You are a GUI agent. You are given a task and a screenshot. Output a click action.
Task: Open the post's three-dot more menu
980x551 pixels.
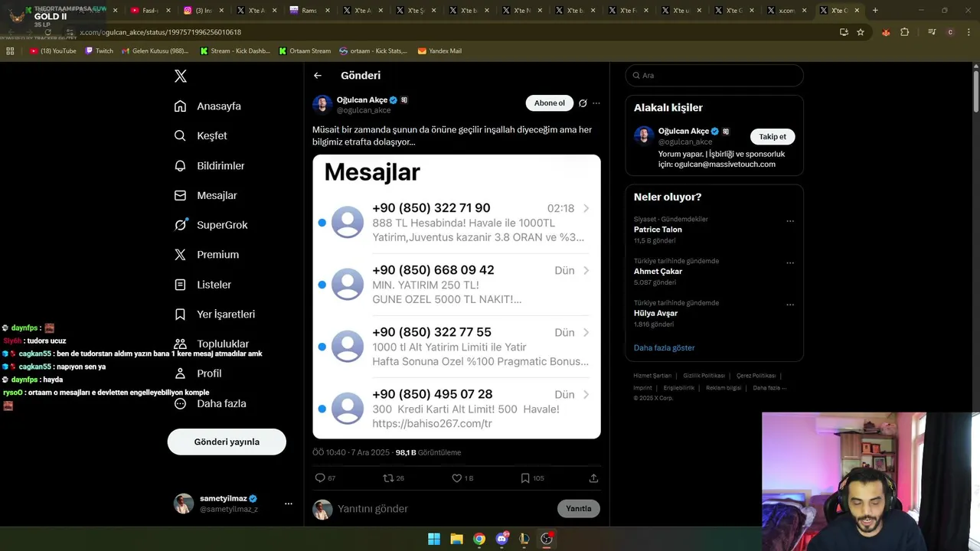[596, 103]
